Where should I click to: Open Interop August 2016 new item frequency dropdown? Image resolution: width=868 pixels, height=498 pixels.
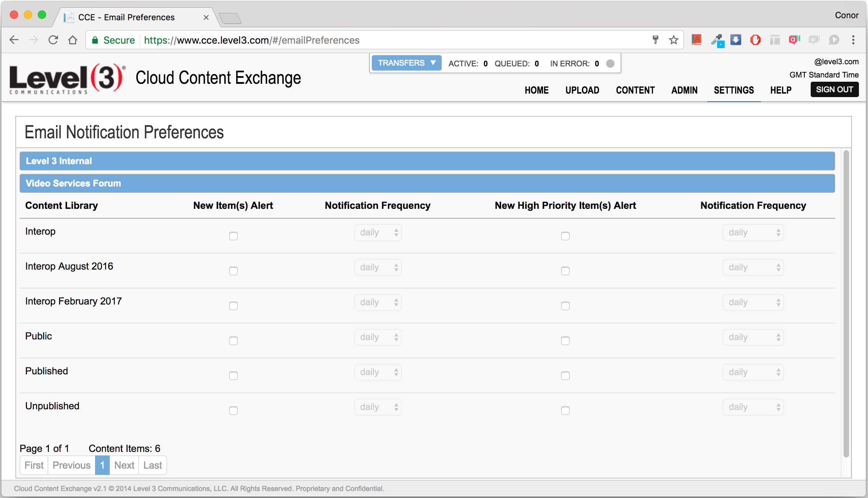coord(378,268)
